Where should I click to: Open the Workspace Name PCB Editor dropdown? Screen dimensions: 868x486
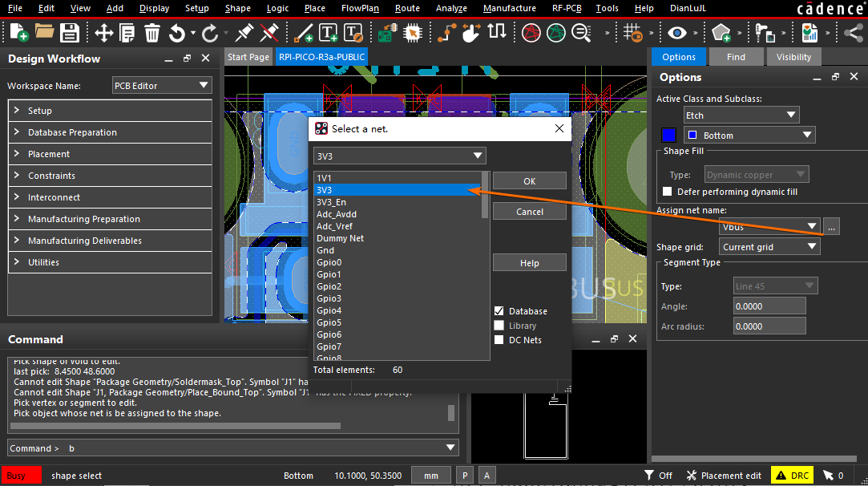tap(162, 85)
